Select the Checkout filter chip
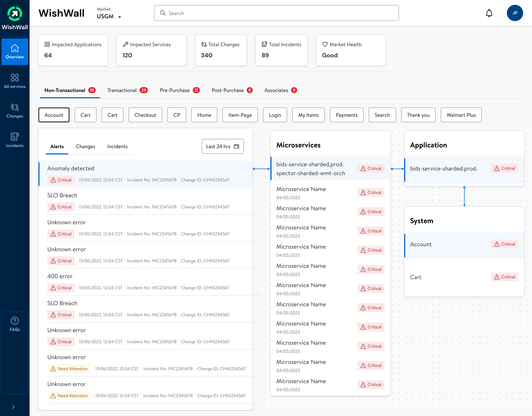The width and height of the screenshot is (532, 416). coord(145,115)
